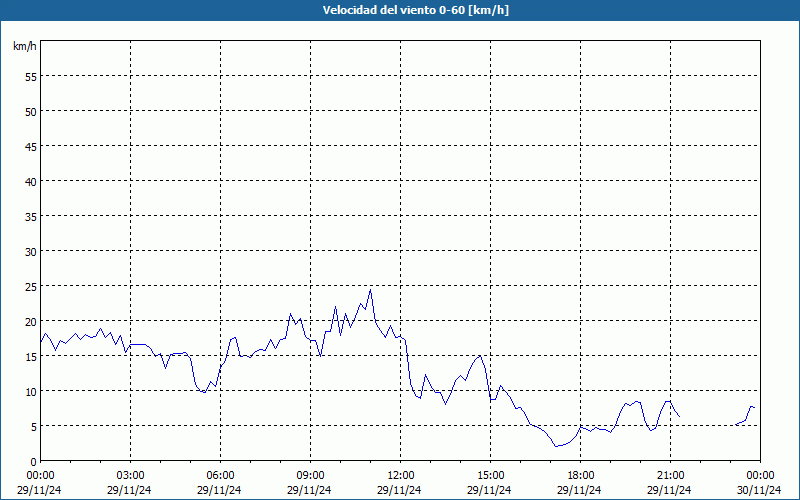Click the wind speed line's highest peak near 25 km/h

pyautogui.click(x=370, y=290)
